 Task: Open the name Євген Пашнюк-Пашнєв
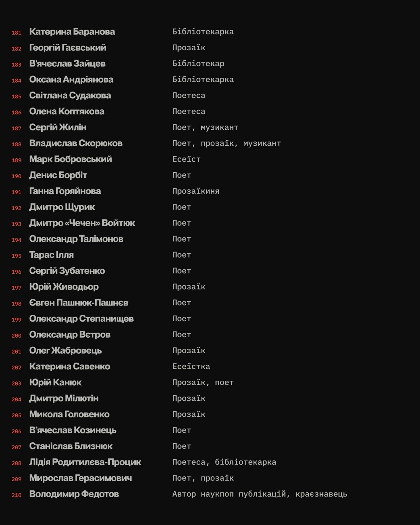pos(78,303)
